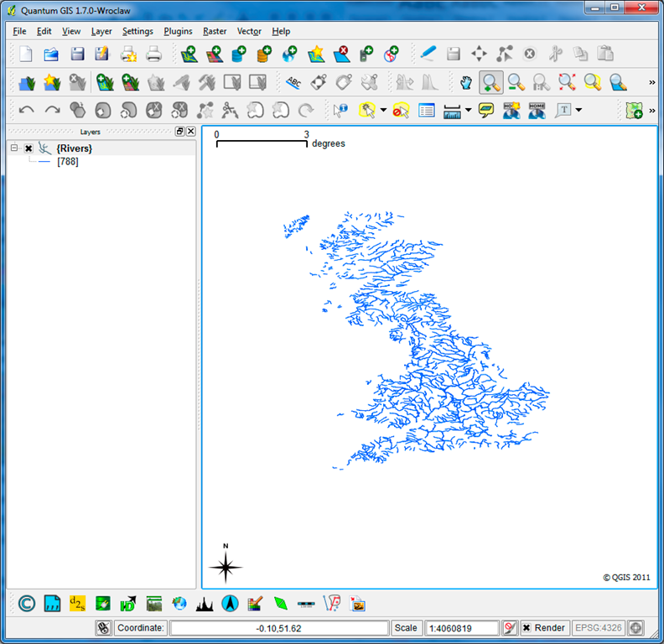Toggle the stop rendering icon beside Scale
The height and width of the screenshot is (644, 664).
point(510,627)
